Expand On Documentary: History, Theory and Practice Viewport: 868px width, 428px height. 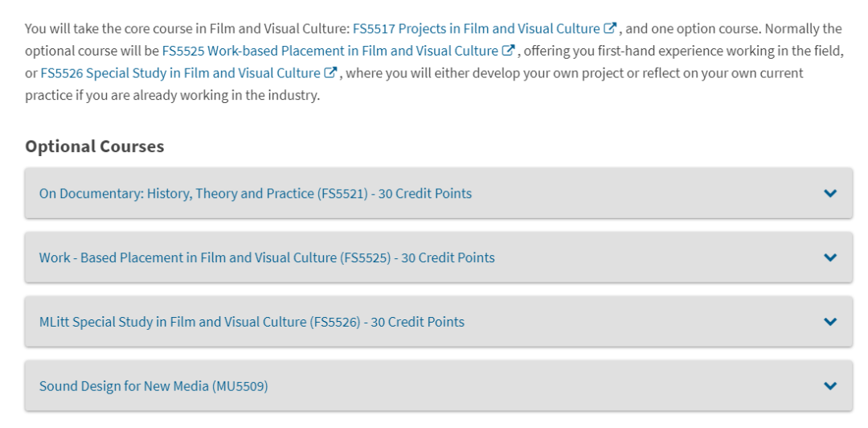coord(255,193)
